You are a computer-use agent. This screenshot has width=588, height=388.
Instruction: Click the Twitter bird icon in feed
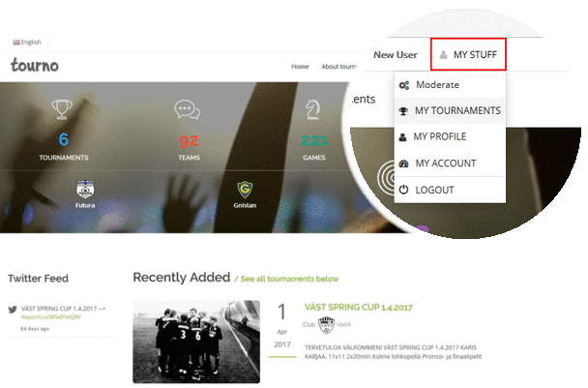pos(13,311)
